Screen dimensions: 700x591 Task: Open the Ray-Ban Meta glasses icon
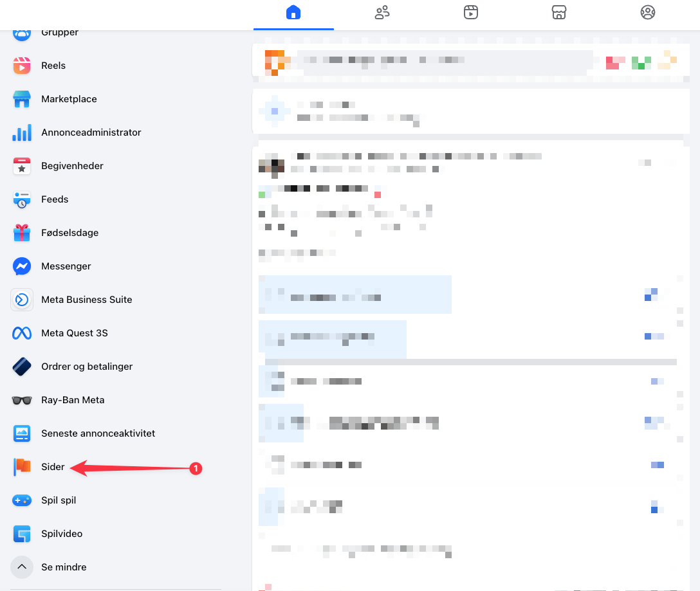[x=21, y=401]
